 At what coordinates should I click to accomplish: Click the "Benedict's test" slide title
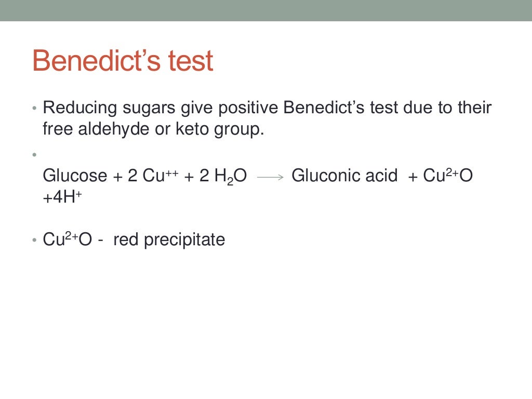click(123, 61)
